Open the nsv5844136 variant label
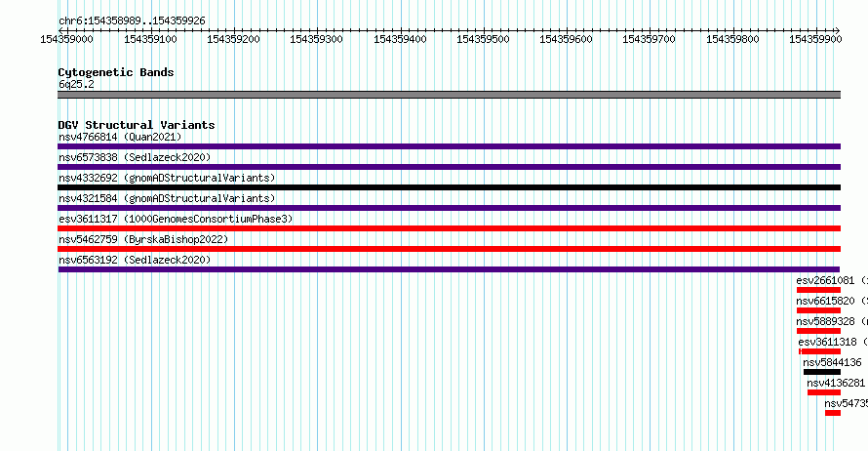Image resolution: width=868 pixels, height=451 pixels. point(832,362)
